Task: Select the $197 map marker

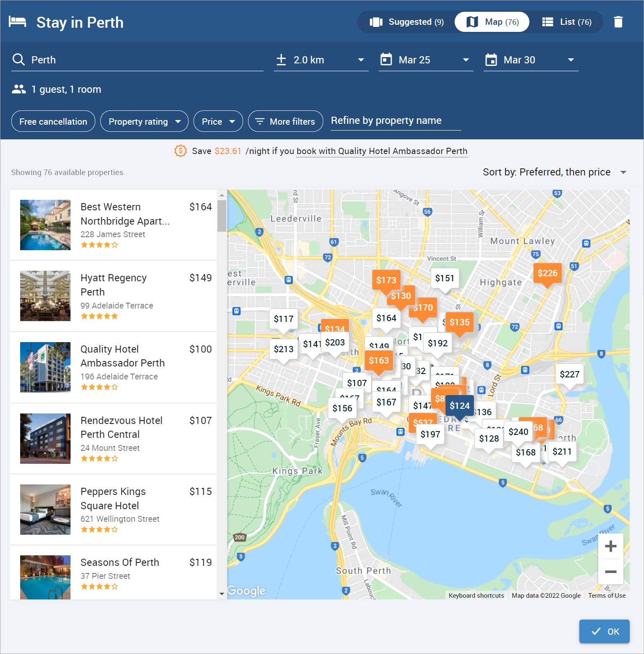Action: (430, 434)
